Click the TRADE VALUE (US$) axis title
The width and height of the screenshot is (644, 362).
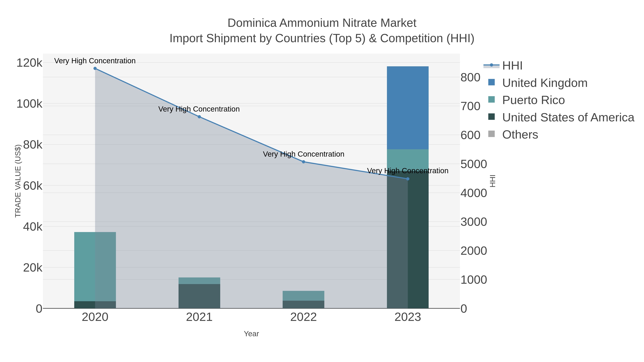click(x=18, y=181)
